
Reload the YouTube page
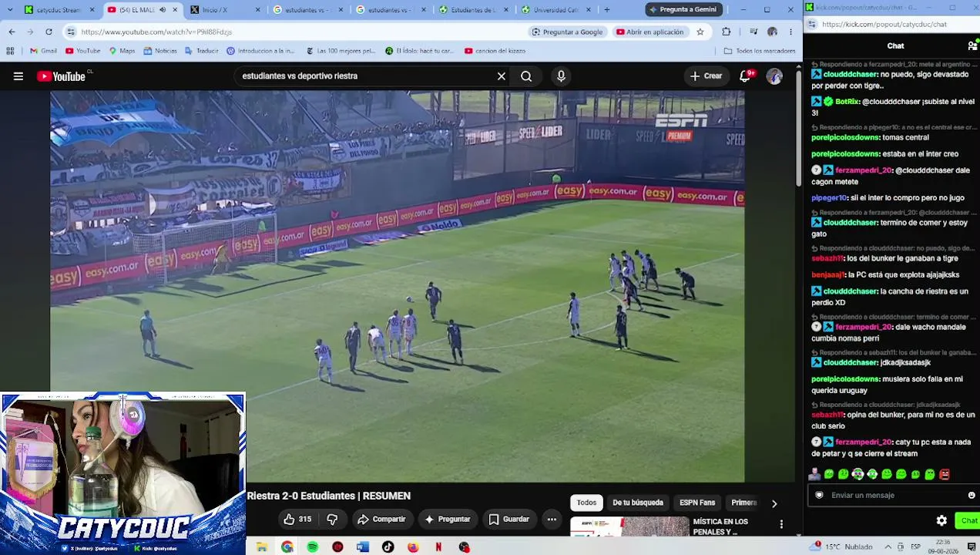click(x=49, y=32)
